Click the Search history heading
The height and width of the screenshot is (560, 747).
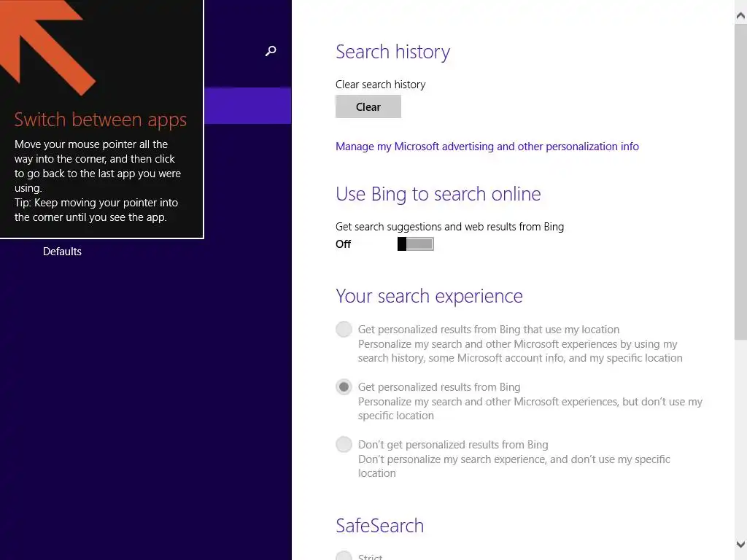point(392,52)
